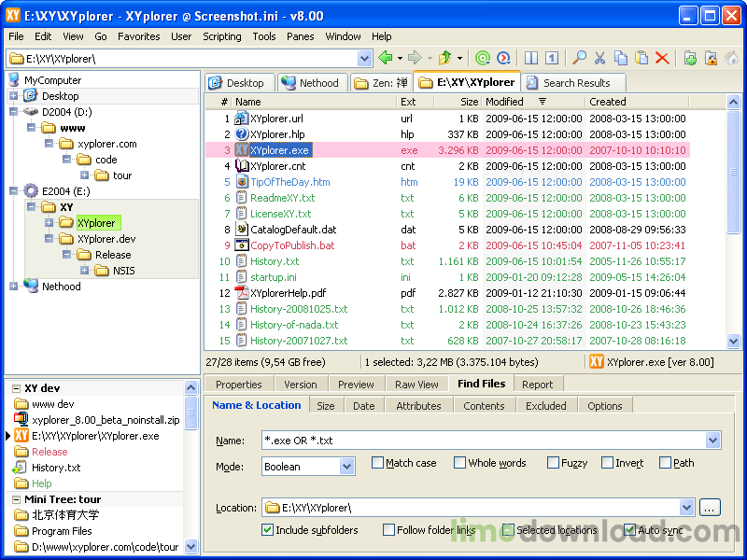Collapse the XYplorer.dev tree node

49,239
